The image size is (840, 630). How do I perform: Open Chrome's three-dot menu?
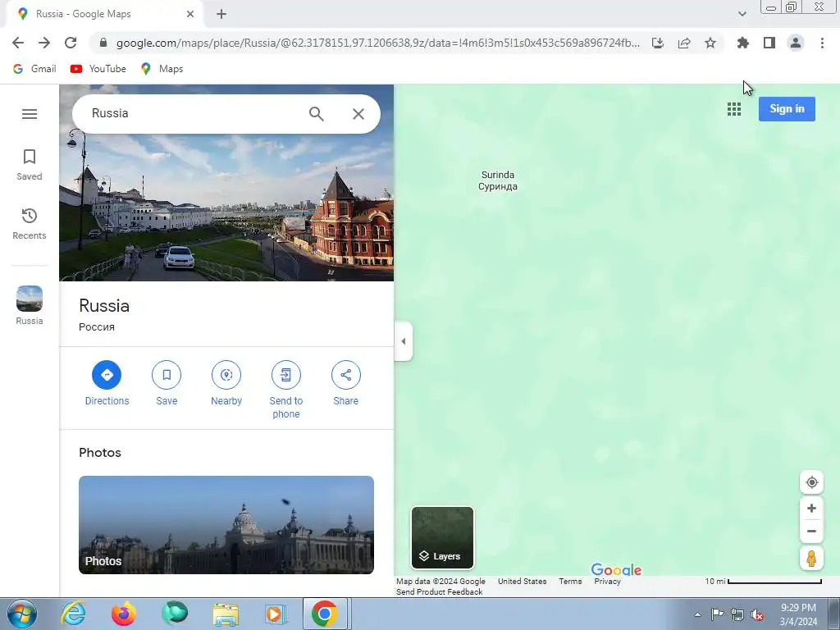(822, 43)
